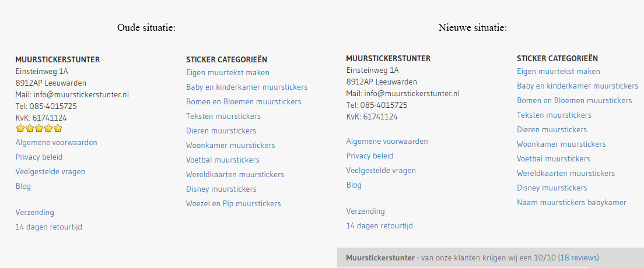Click 'Algemene voorwaarden' in the old footer
644x268 pixels.
56,143
